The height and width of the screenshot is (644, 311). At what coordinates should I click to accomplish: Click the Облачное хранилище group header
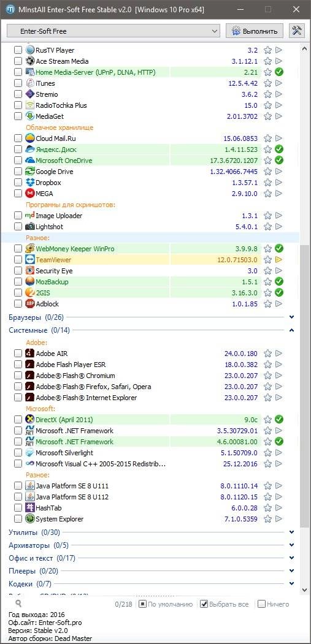click(x=60, y=127)
